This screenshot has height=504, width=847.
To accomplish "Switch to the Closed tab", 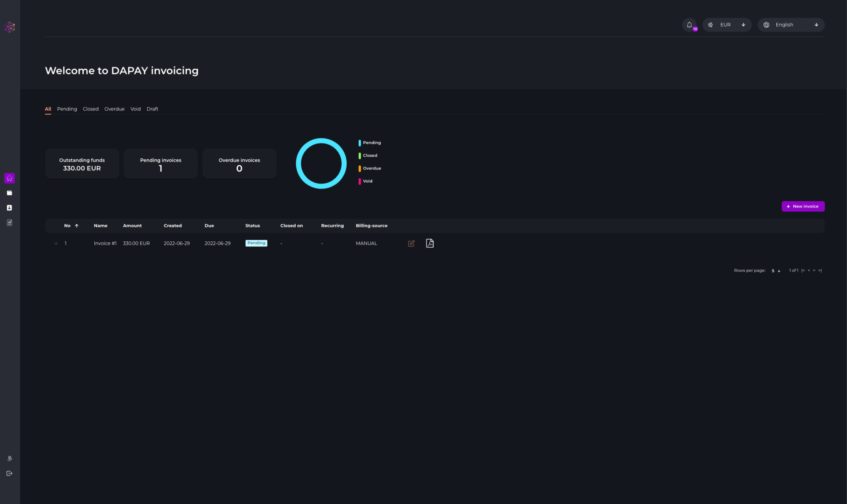I will (x=91, y=109).
